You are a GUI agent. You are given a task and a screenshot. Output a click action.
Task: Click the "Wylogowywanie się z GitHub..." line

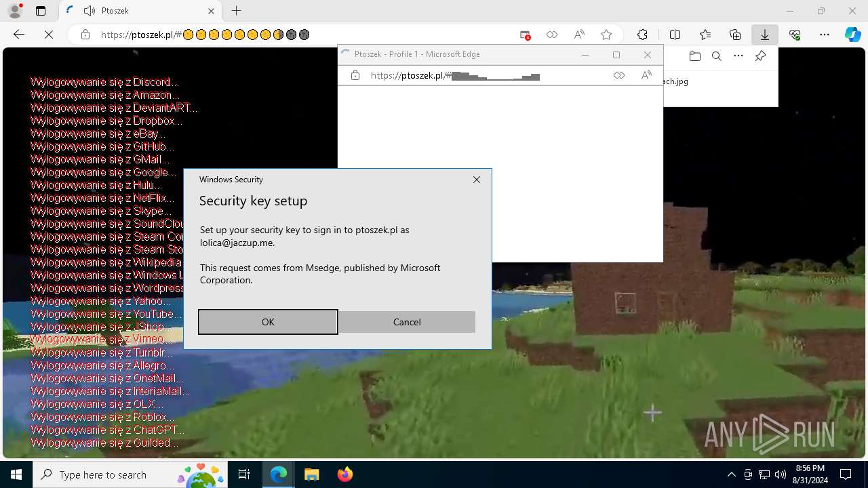click(x=102, y=146)
